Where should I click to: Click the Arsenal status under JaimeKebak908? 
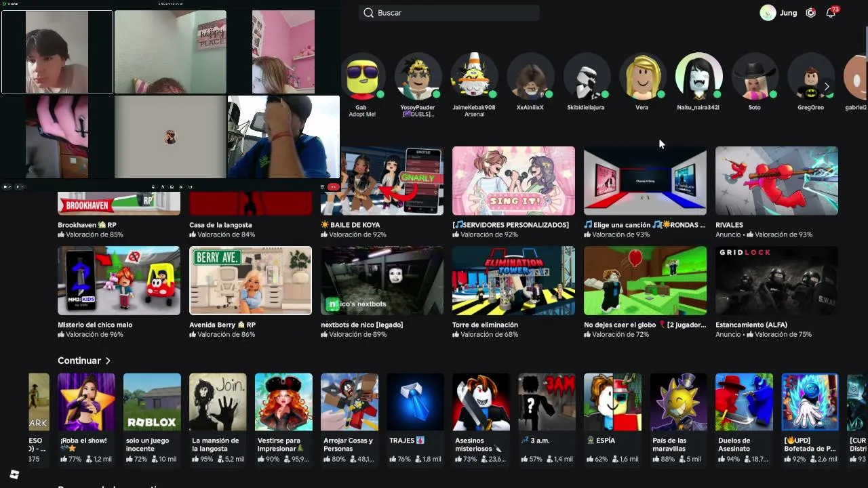coord(474,114)
